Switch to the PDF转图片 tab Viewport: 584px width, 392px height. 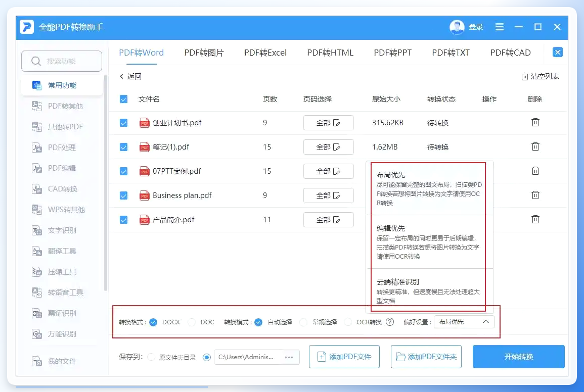[x=204, y=53]
